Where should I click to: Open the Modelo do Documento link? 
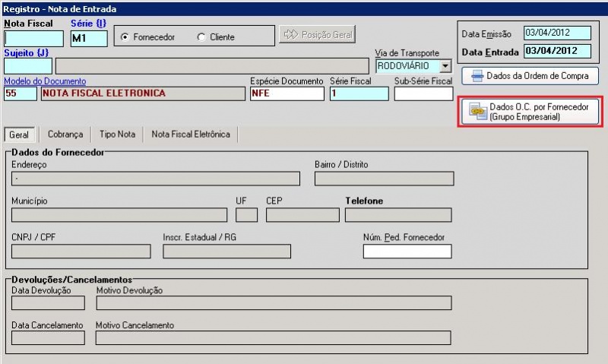click(x=45, y=81)
